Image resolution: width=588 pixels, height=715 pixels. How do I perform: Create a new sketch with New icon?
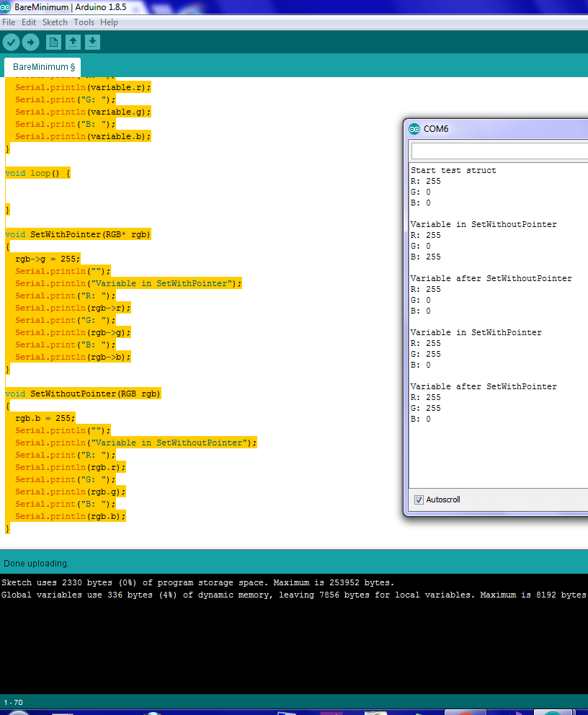point(53,43)
